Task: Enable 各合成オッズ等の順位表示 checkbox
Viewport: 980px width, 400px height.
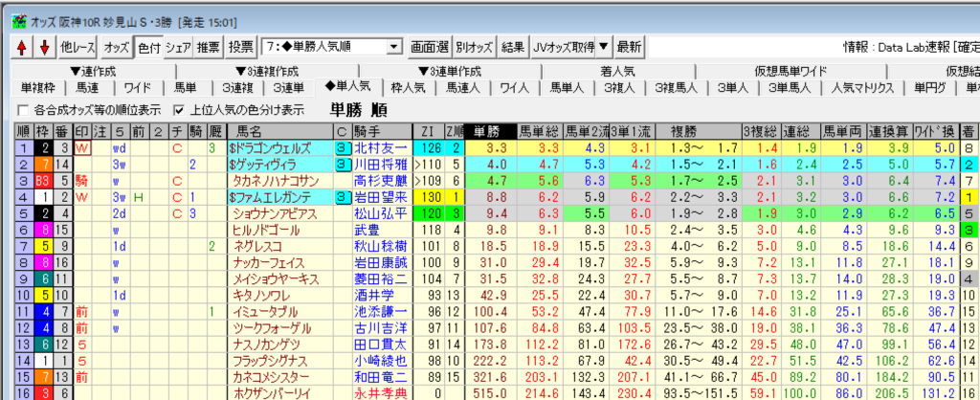Action: pos(23,109)
